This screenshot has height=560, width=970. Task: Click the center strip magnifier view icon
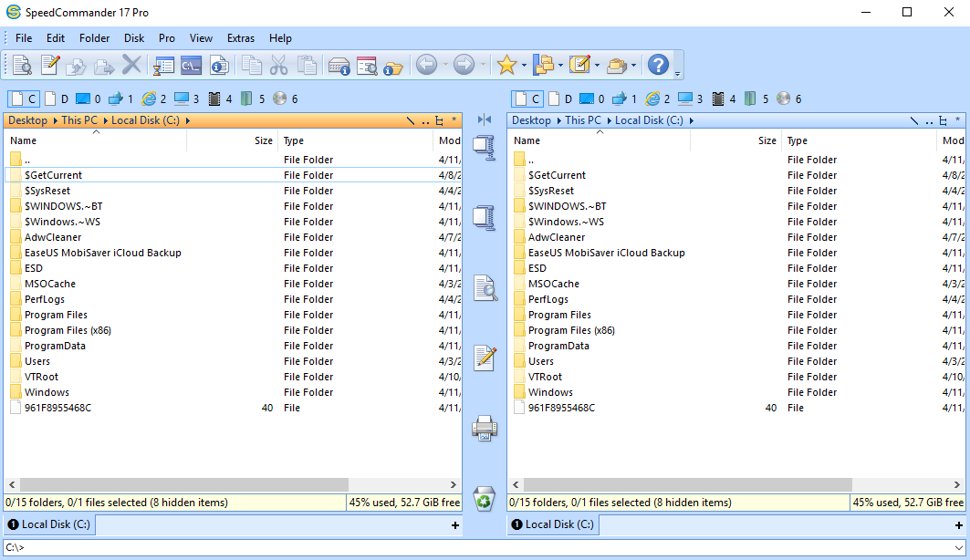click(485, 288)
